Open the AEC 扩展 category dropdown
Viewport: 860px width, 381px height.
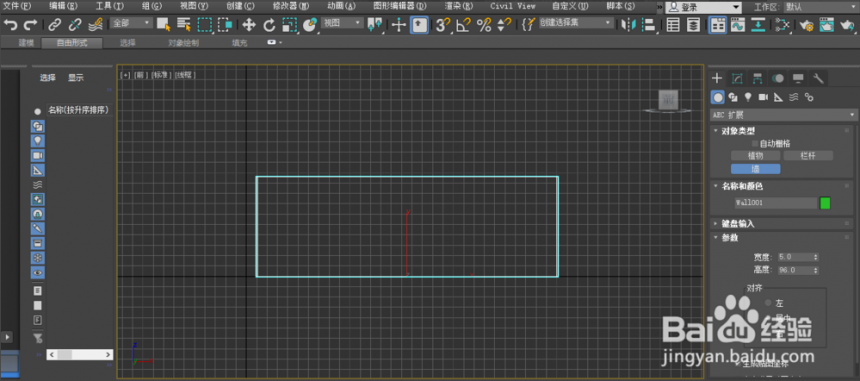click(784, 115)
